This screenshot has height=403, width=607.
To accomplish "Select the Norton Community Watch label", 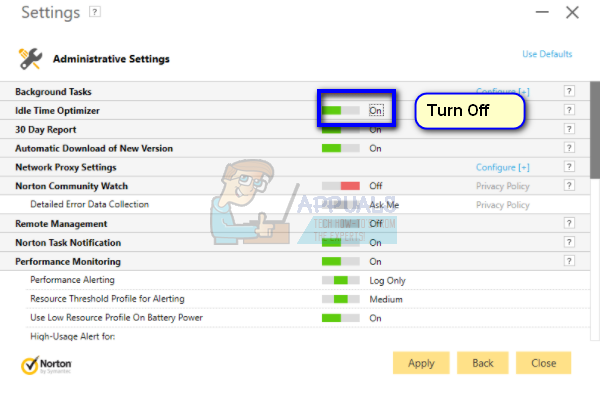I will [x=71, y=186].
